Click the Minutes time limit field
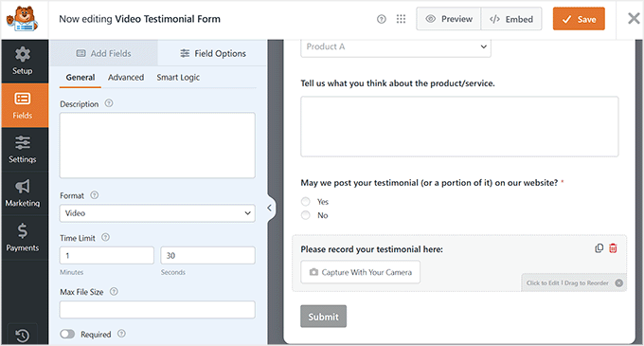Image resolution: width=644 pixels, height=346 pixels. (107, 256)
